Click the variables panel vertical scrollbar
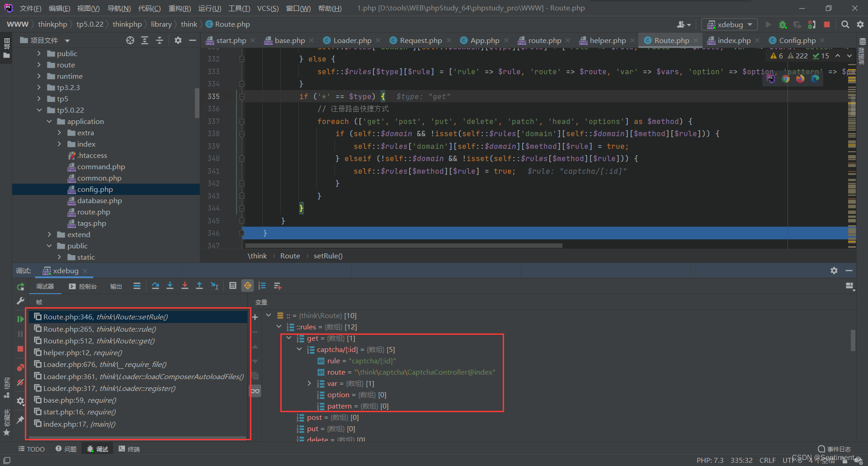This screenshot has width=868, height=466. tap(853, 340)
